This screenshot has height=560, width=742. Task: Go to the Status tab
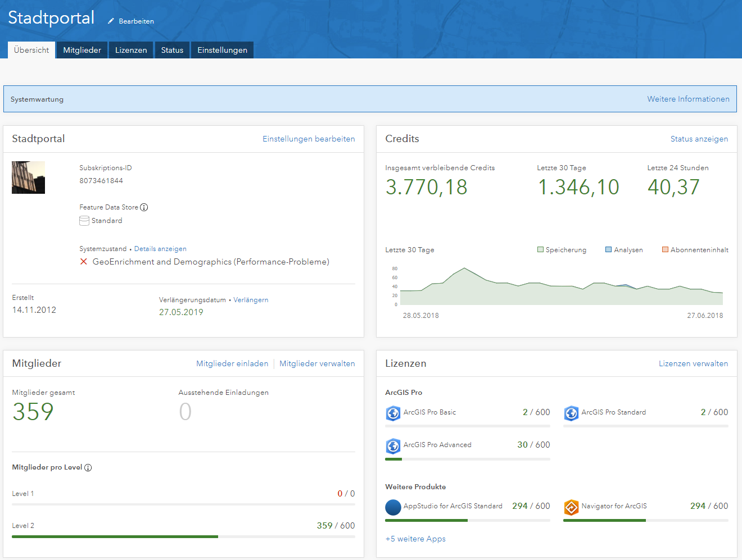tap(172, 50)
